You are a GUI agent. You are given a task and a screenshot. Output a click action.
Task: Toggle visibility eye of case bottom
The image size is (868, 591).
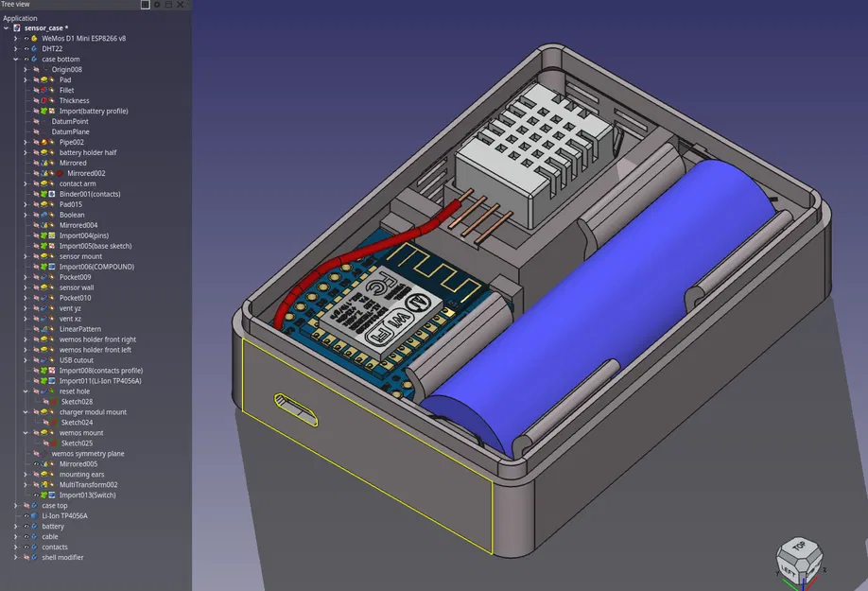26,60
